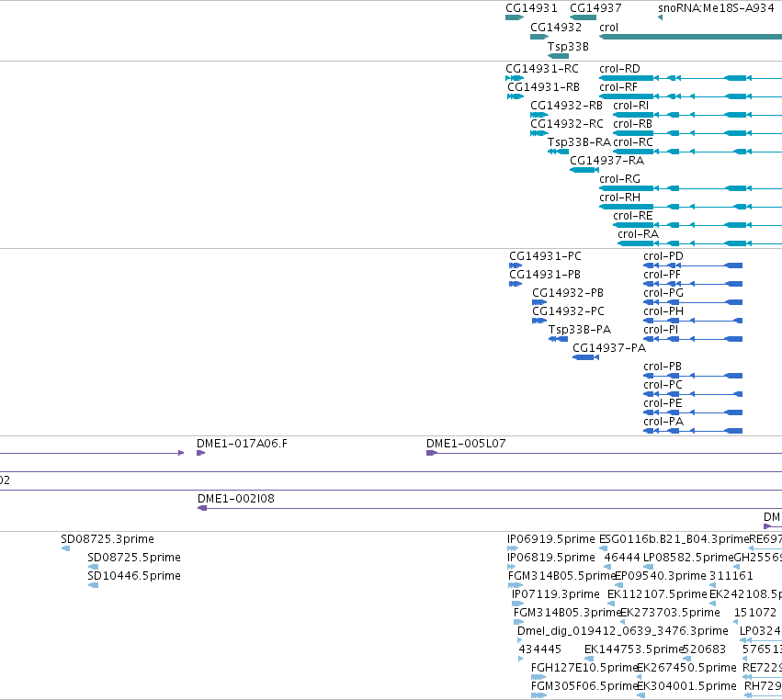The width and height of the screenshot is (782, 700).
Task: Click the EP09540.3prime EST label
Action: pyautogui.click(x=661, y=576)
